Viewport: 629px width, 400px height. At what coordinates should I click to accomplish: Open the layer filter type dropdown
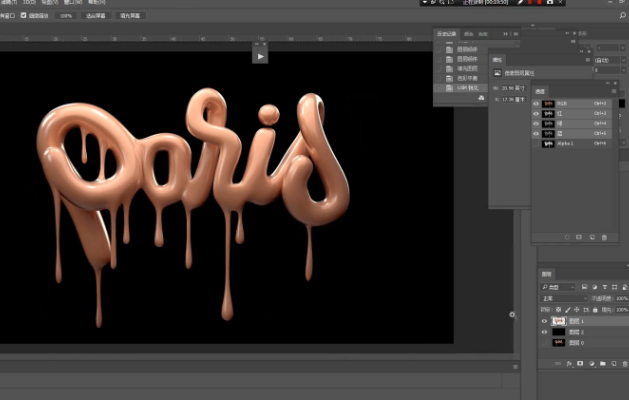tap(558, 287)
